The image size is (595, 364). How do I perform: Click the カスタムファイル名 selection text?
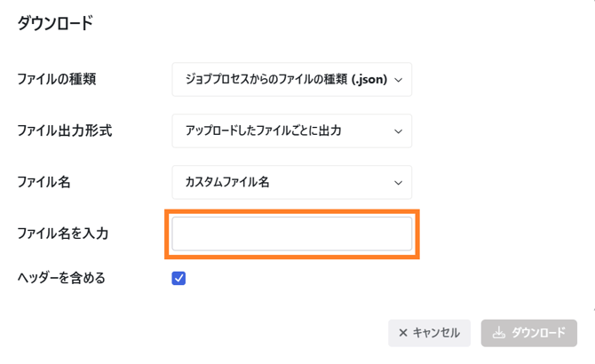pos(226,183)
